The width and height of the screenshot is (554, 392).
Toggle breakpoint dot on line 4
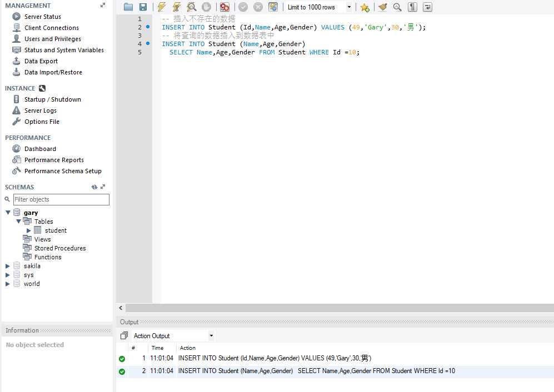[x=148, y=43]
